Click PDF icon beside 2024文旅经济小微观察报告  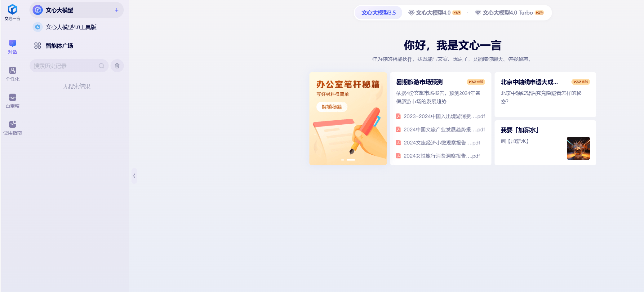coord(398,143)
